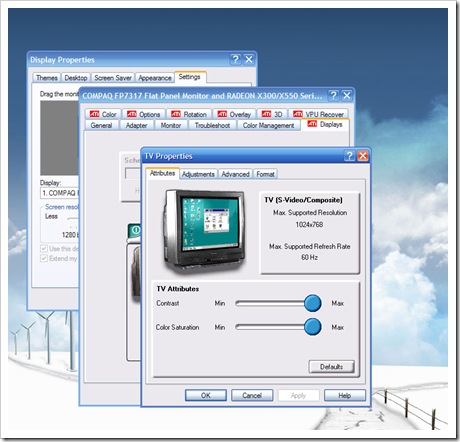460x442 pixels.
Task: Open the Monitor tab
Action: point(171,125)
